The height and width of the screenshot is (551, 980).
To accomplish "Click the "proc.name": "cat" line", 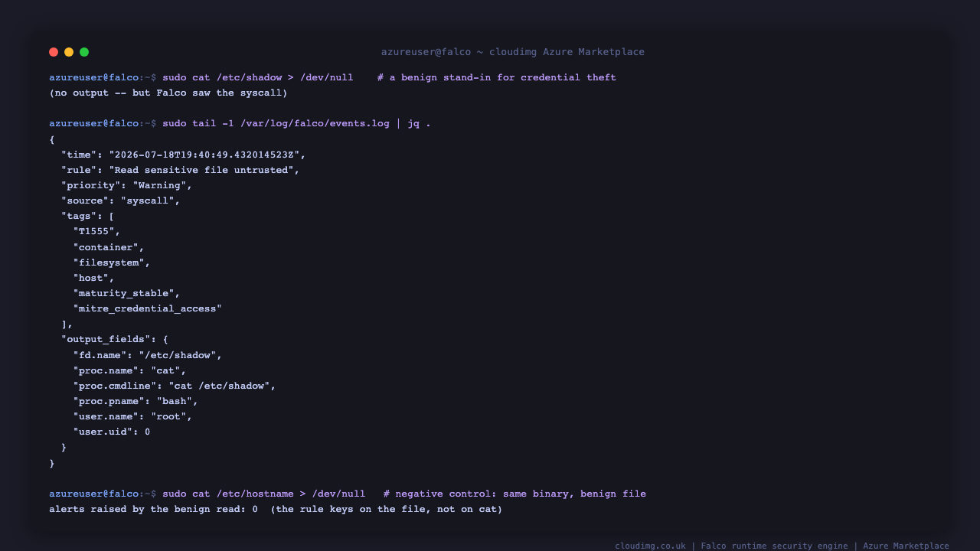I will click(130, 370).
